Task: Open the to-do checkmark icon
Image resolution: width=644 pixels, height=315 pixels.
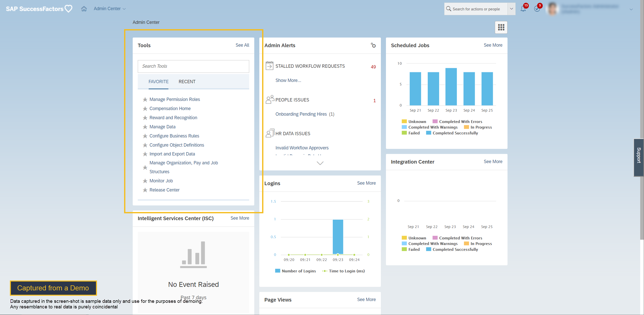Action: [537, 9]
